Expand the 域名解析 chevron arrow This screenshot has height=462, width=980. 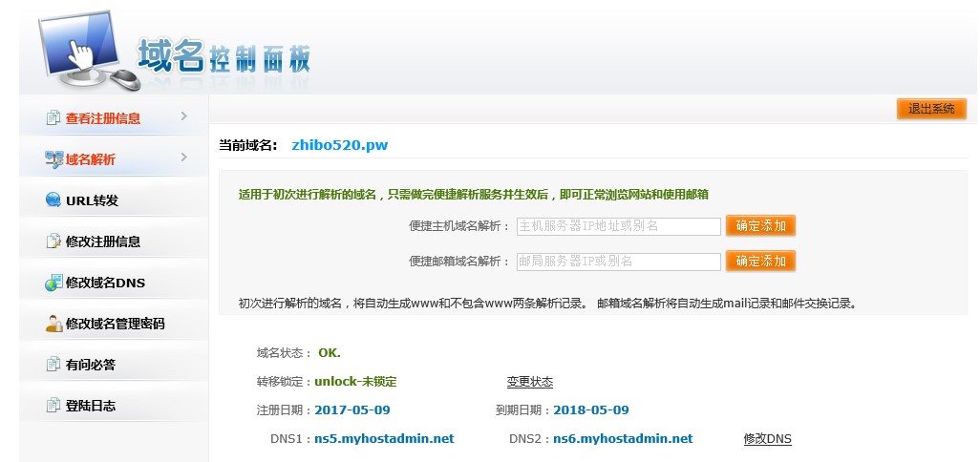click(x=183, y=157)
